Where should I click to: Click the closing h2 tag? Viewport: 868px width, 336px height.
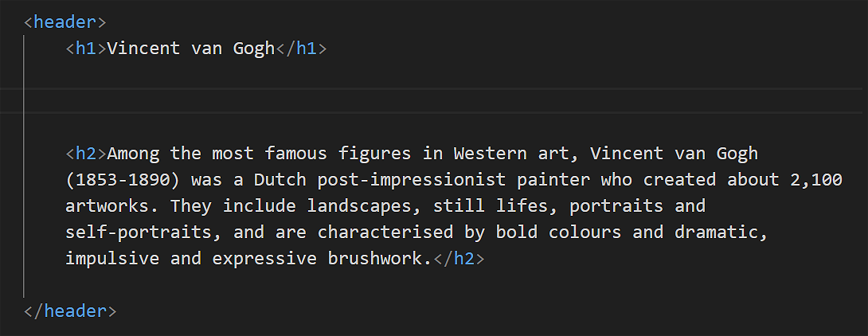point(458,259)
